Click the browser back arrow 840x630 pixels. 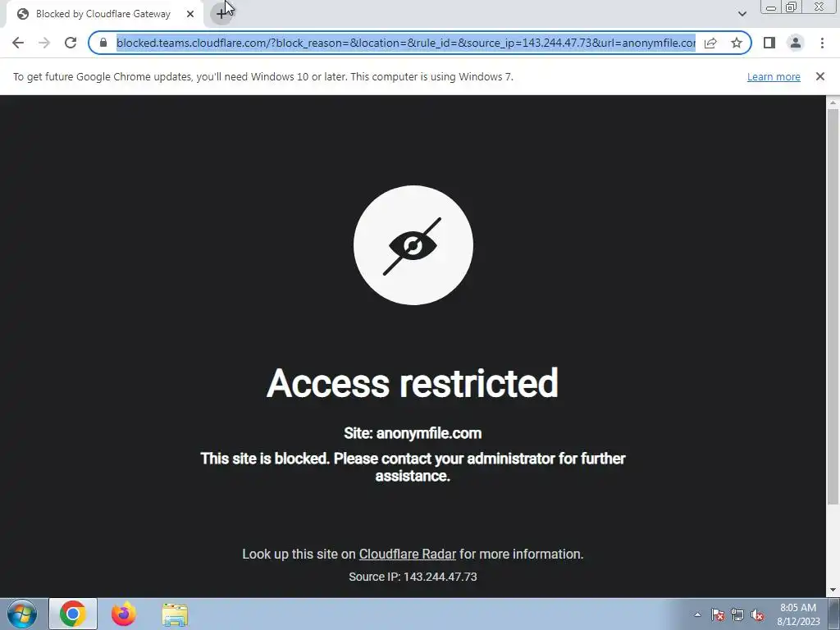point(18,43)
